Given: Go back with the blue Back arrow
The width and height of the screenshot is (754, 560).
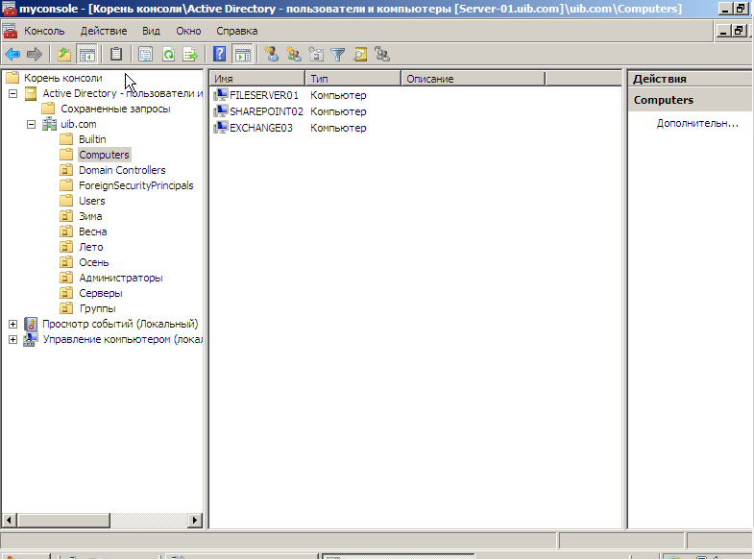Looking at the screenshot, I should pos(12,55).
